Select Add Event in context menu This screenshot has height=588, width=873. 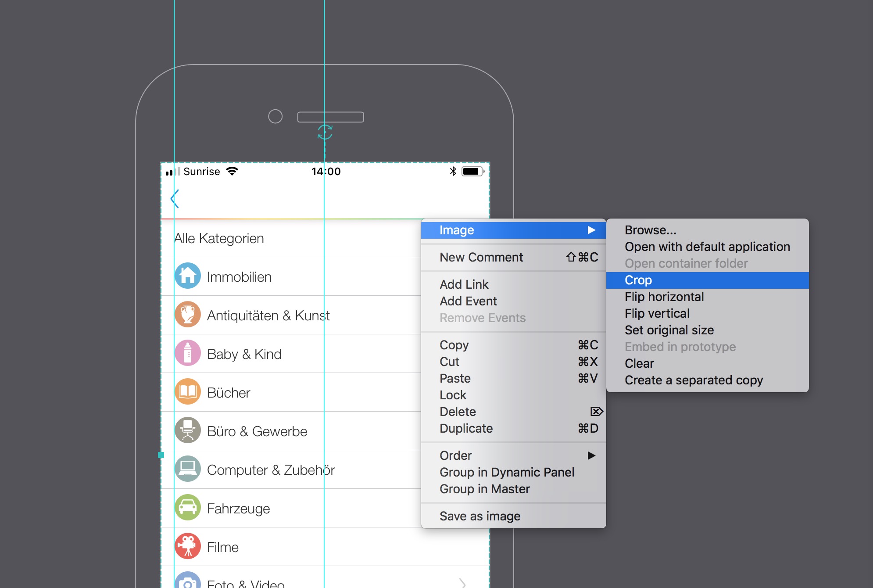pos(513,301)
